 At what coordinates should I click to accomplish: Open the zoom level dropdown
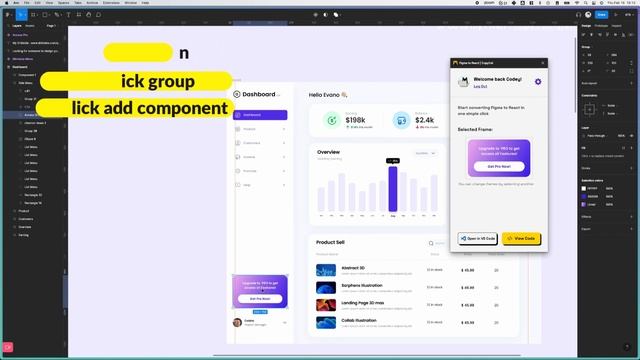(x=628, y=15)
